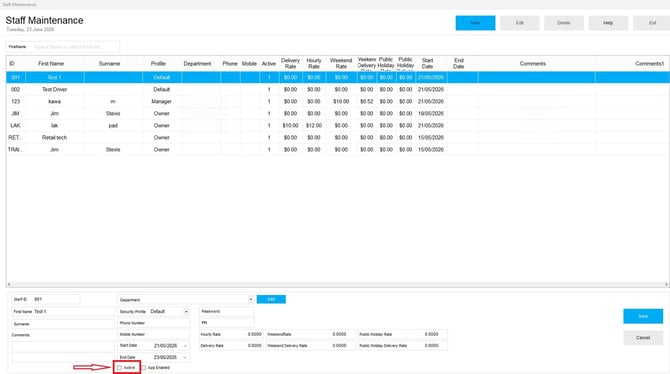Click the '$0.52' weekend delivery cell
Image resolution: width=670 pixels, height=374 pixels.
tap(367, 101)
